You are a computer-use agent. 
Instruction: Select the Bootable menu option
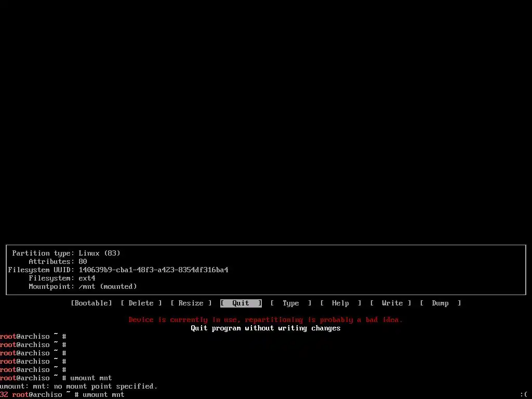(x=91, y=303)
